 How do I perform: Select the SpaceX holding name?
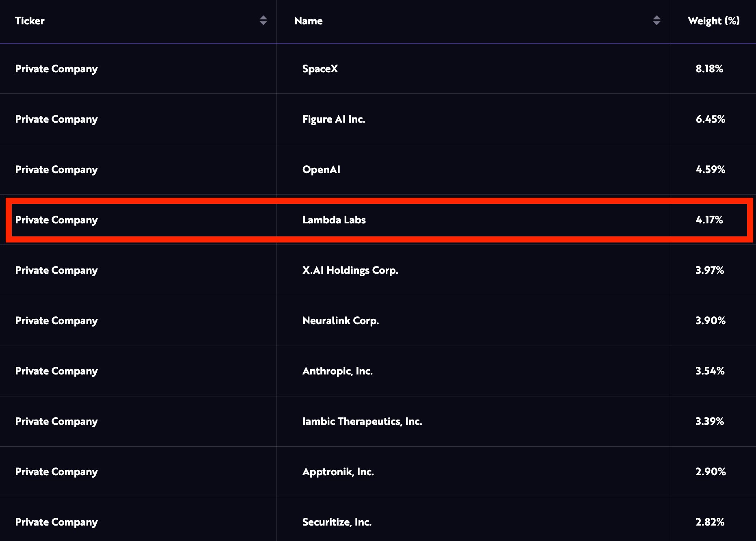[320, 69]
